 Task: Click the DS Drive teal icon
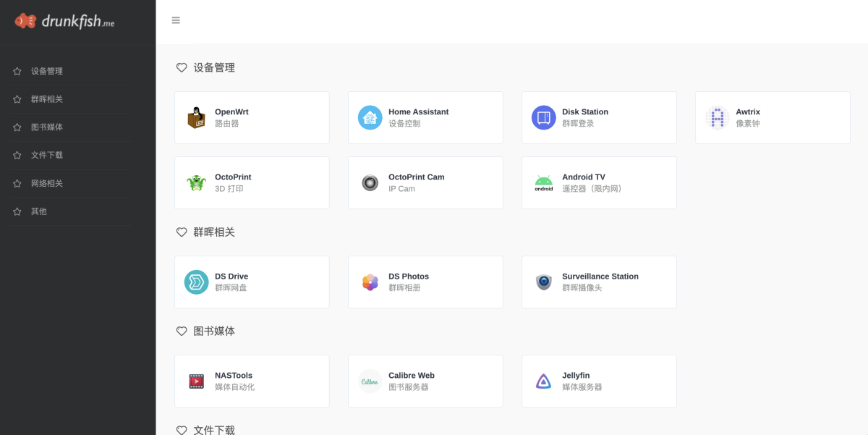coord(197,282)
